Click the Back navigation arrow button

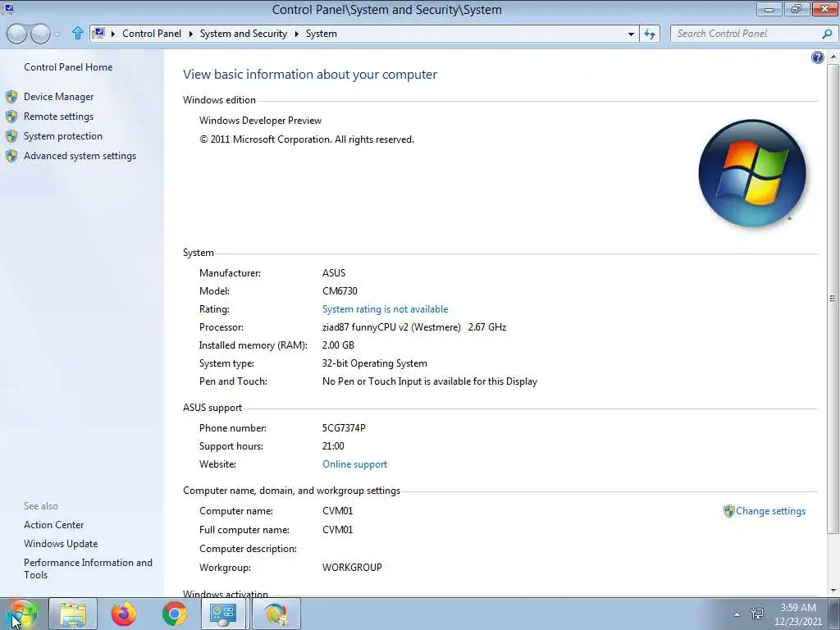(16, 34)
